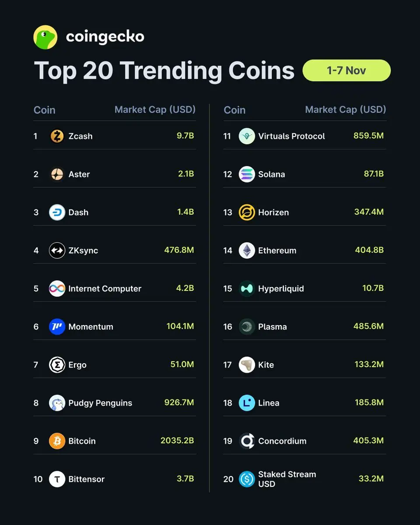
Task: Select the Ethereum diamond icon
Action: (x=247, y=250)
